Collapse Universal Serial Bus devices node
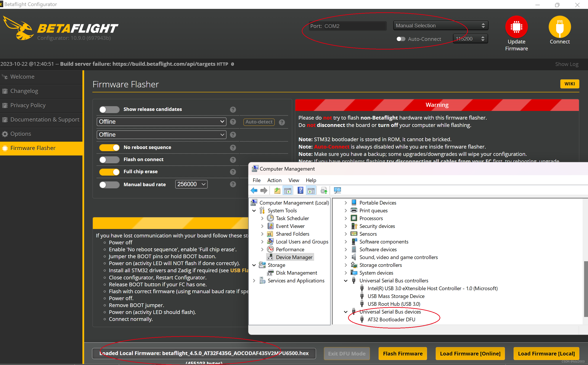This screenshot has width=588, height=365. pos(346,312)
